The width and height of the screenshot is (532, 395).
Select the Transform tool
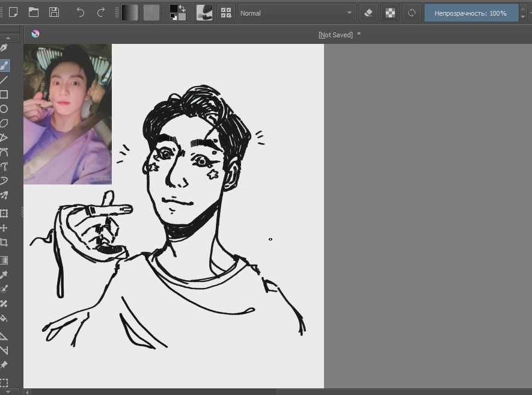(x=4, y=213)
